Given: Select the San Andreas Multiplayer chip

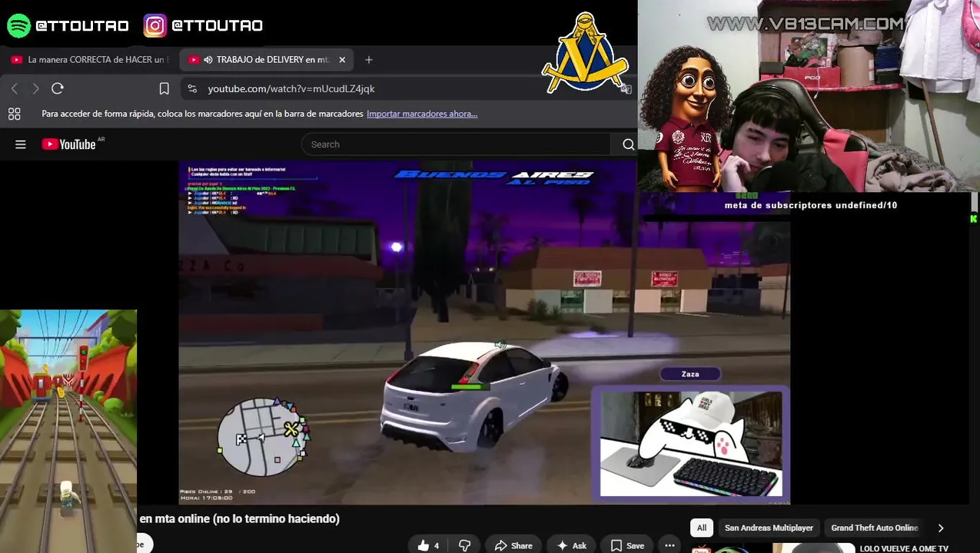Looking at the screenshot, I should point(769,528).
